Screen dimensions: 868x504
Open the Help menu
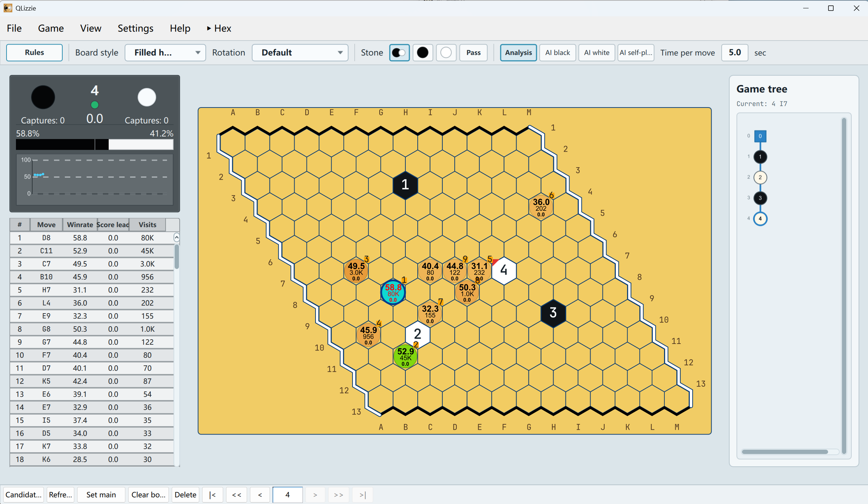(180, 28)
